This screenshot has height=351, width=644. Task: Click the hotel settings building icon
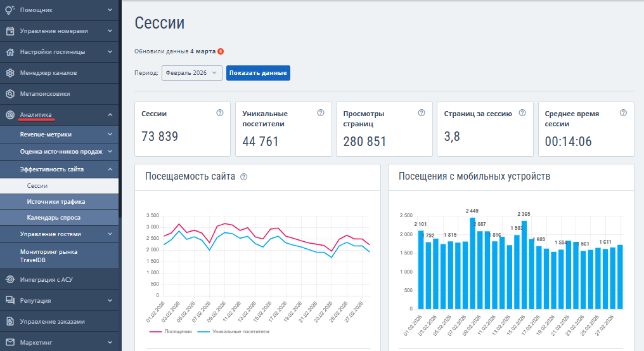pos(10,52)
